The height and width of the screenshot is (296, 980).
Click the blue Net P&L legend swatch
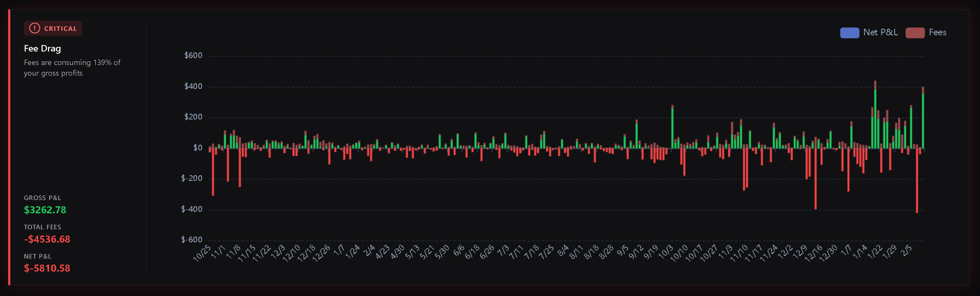(x=849, y=33)
